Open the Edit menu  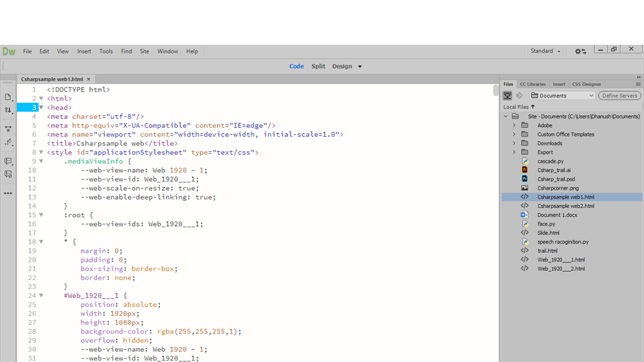tap(44, 52)
